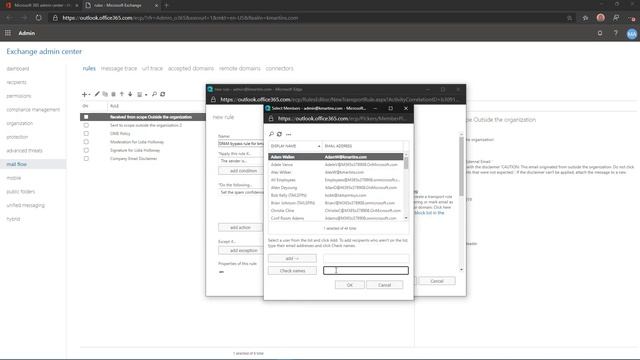Click the edit pencil icon in rules toolbar

(97, 94)
